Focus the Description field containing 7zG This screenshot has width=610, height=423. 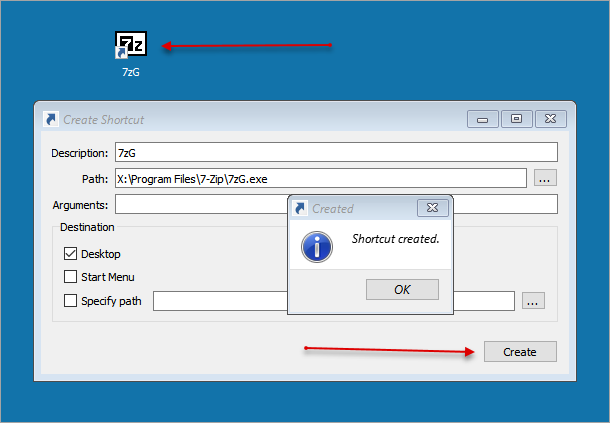click(x=336, y=152)
